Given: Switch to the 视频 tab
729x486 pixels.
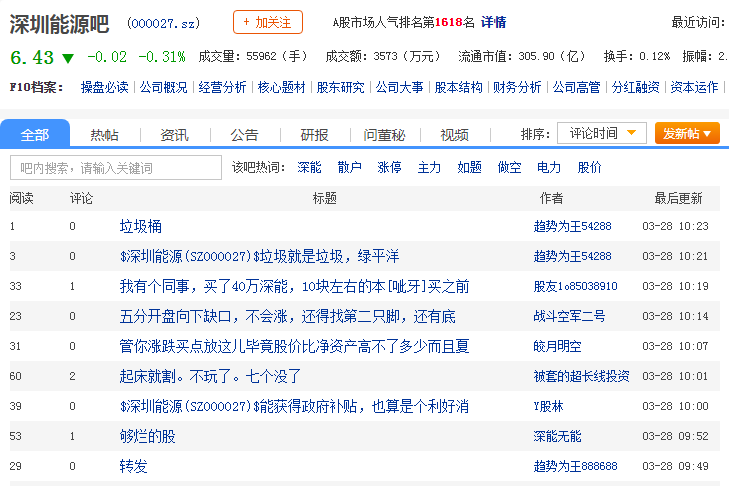Looking at the screenshot, I should pos(454,135).
